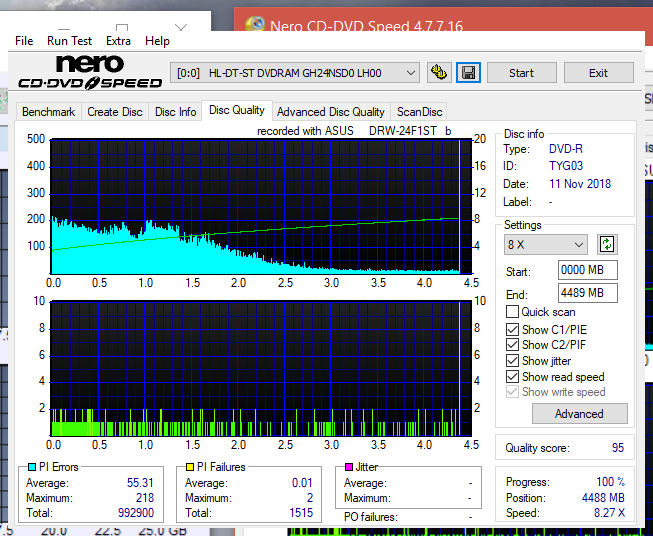This screenshot has width=653, height=536.
Task: Switch to the Advanced Disc Quality tab
Action: tap(330, 112)
